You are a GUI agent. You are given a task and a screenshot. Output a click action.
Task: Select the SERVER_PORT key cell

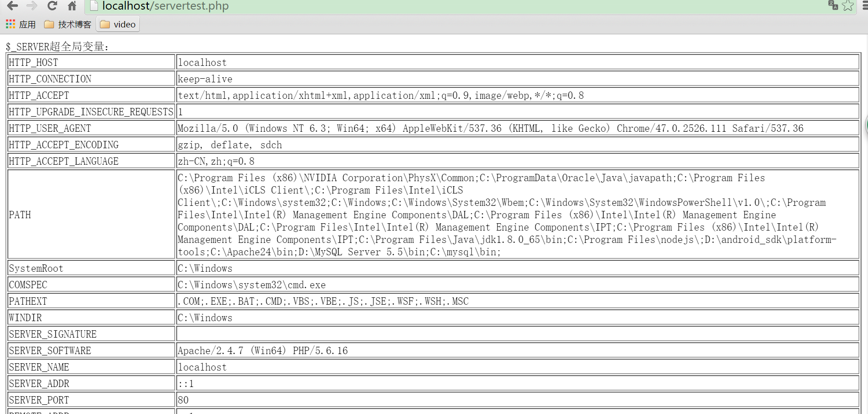91,400
